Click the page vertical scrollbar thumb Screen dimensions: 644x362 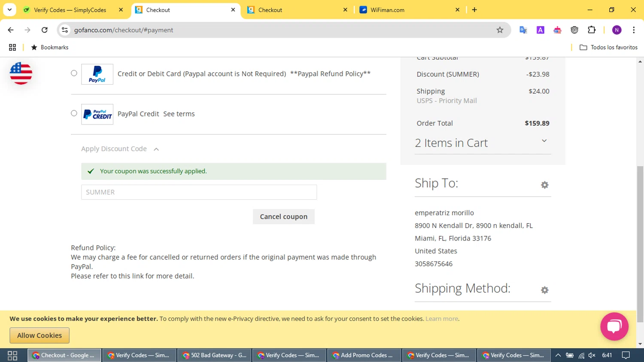tap(640, 244)
